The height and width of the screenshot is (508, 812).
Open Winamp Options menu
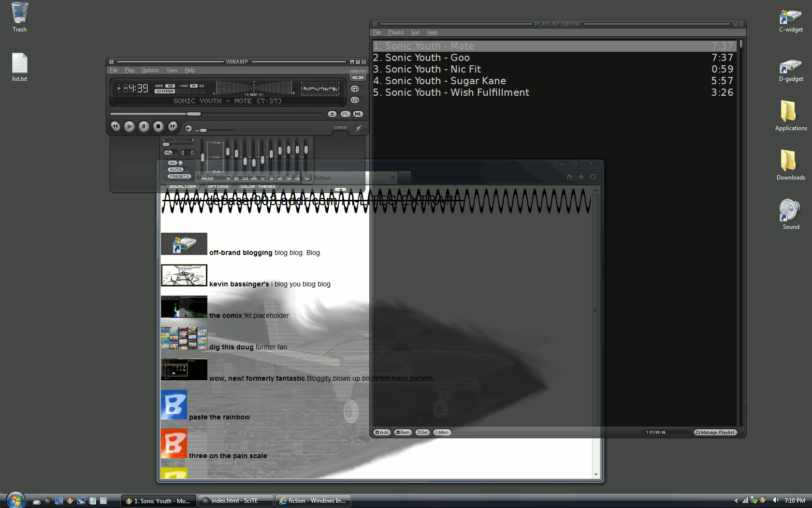tap(150, 71)
